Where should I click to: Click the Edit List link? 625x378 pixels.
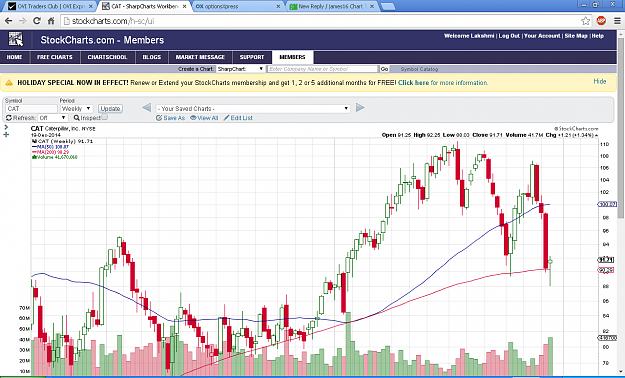[x=238, y=118]
